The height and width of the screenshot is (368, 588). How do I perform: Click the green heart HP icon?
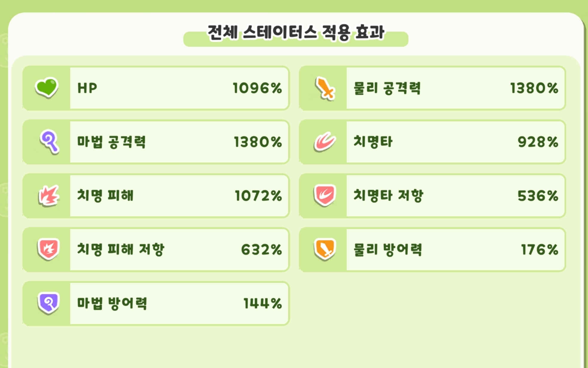(47, 88)
